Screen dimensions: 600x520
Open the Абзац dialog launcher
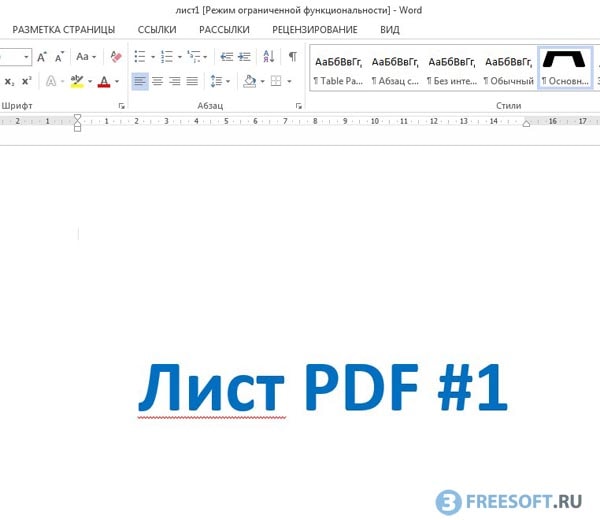click(298, 105)
